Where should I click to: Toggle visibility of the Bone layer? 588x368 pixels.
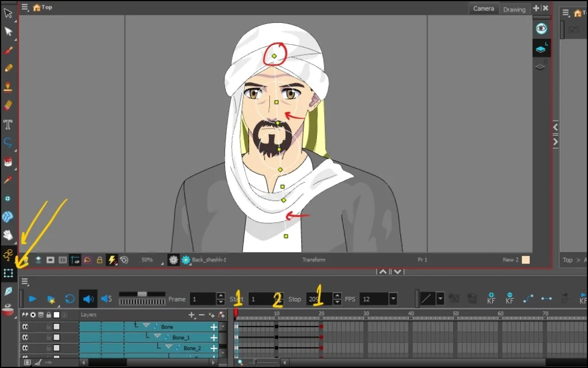tap(25, 326)
